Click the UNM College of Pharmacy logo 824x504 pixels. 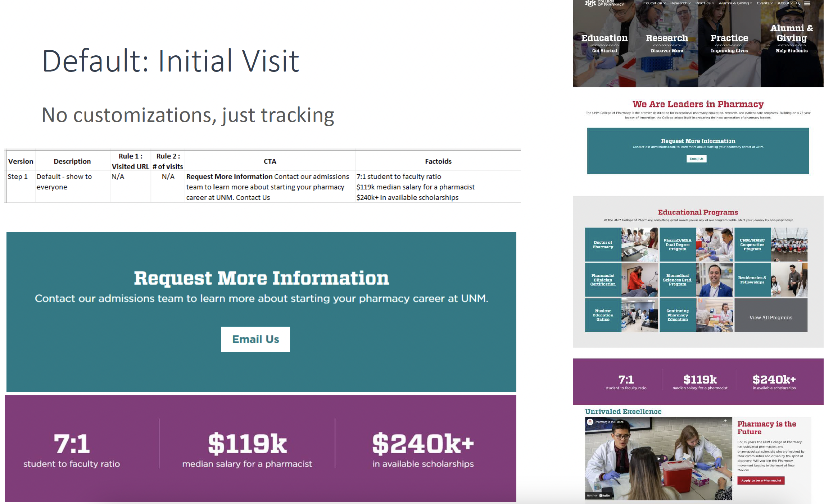coord(605,3)
